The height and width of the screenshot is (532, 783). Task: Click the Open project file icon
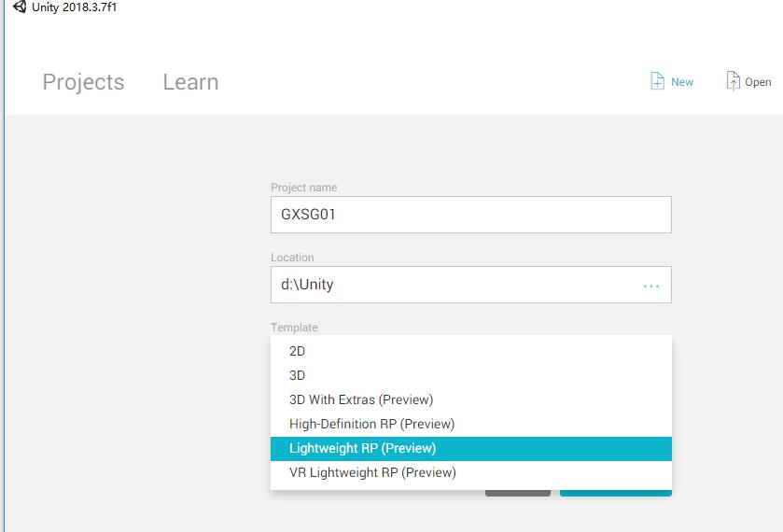coord(733,81)
